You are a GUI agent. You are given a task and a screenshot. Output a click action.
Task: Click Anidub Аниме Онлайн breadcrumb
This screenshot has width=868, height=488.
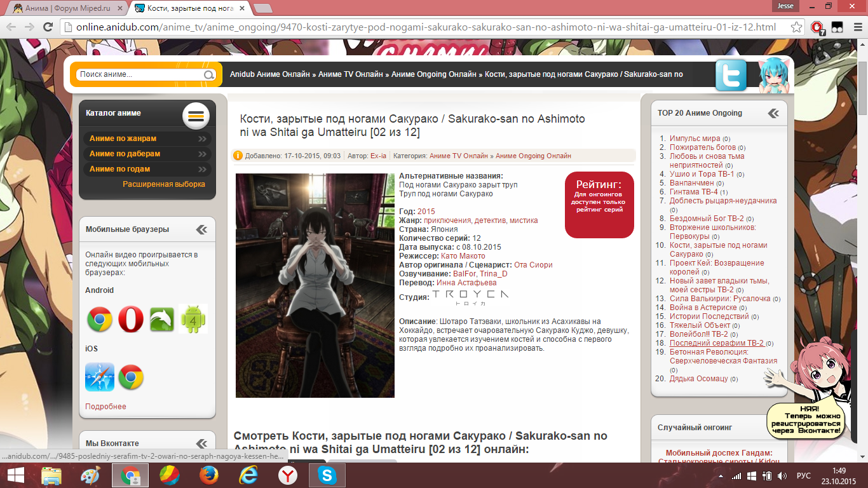pyautogui.click(x=270, y=74)
